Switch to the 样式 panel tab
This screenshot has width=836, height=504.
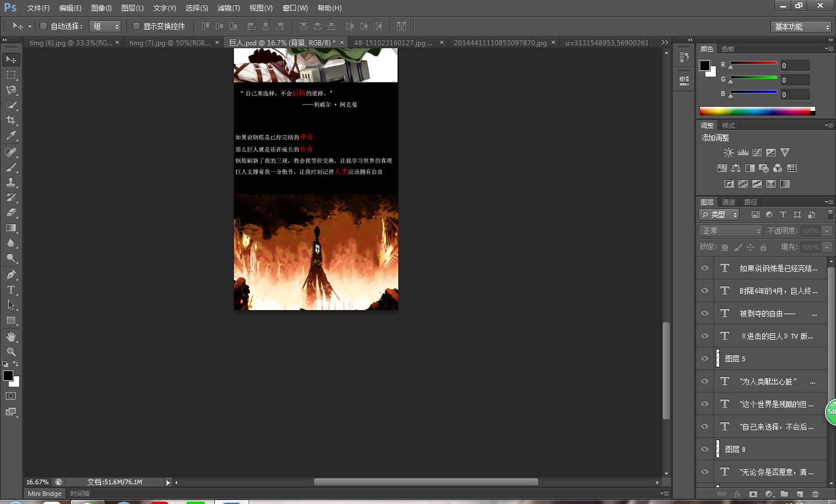[x=729, y=125]
